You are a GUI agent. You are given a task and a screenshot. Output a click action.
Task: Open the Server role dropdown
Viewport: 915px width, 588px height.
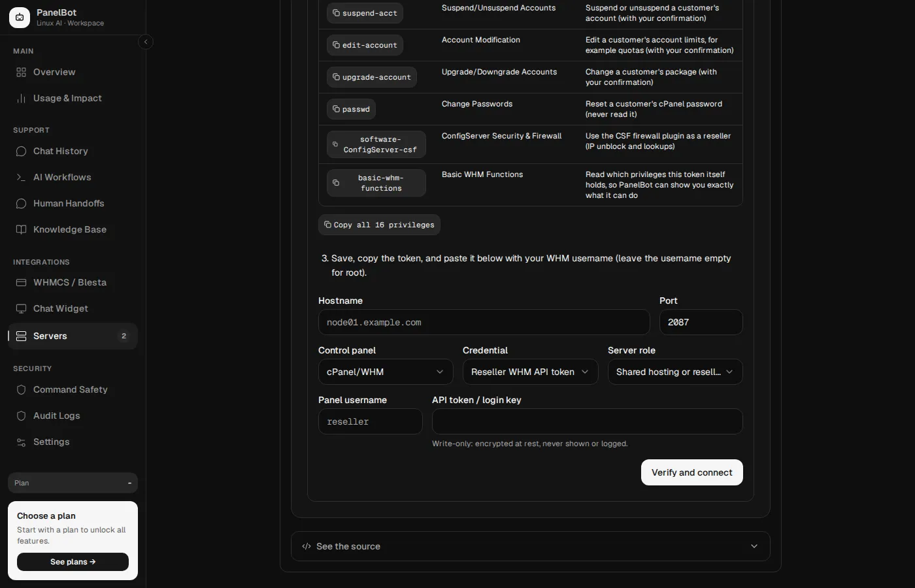(675, 372)
